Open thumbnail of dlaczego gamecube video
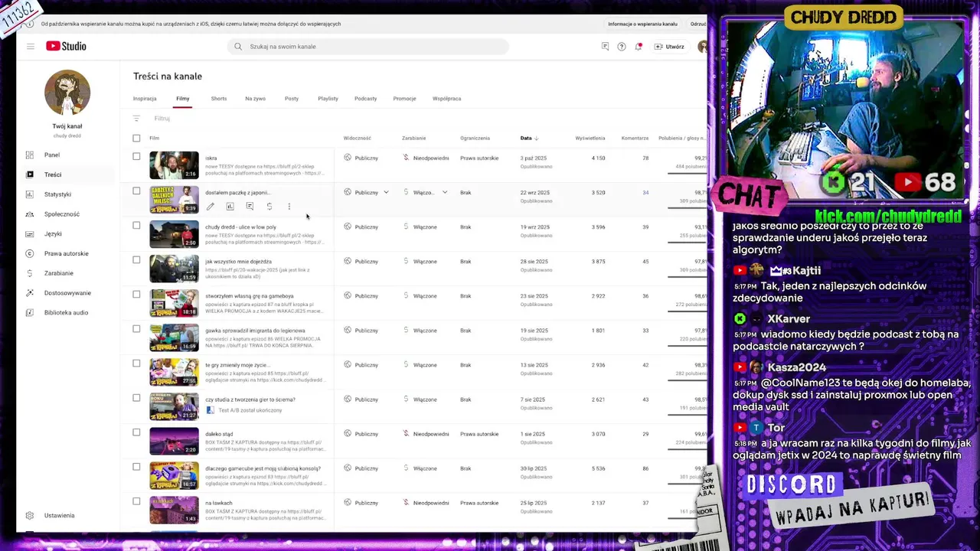 [174, 475]
